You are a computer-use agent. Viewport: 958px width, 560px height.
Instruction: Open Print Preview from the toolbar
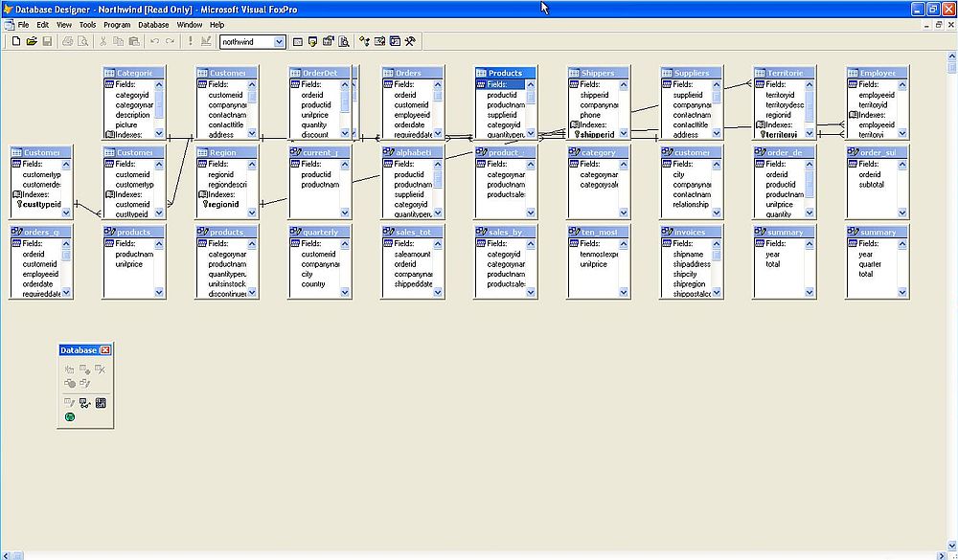[x=83, y=41]
